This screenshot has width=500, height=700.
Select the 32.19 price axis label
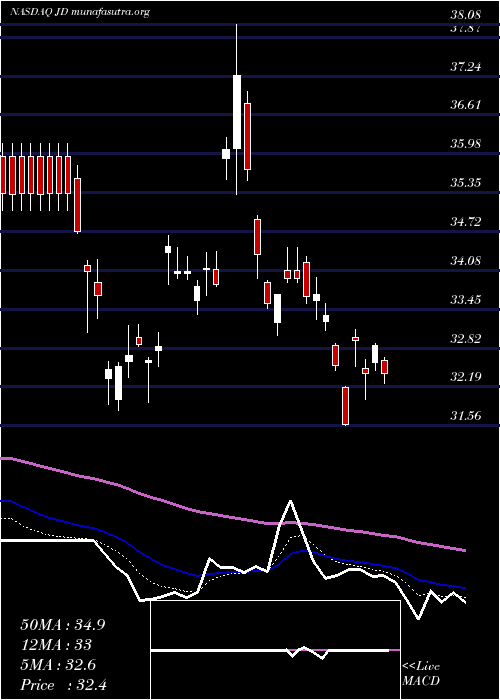click(466, 377)
